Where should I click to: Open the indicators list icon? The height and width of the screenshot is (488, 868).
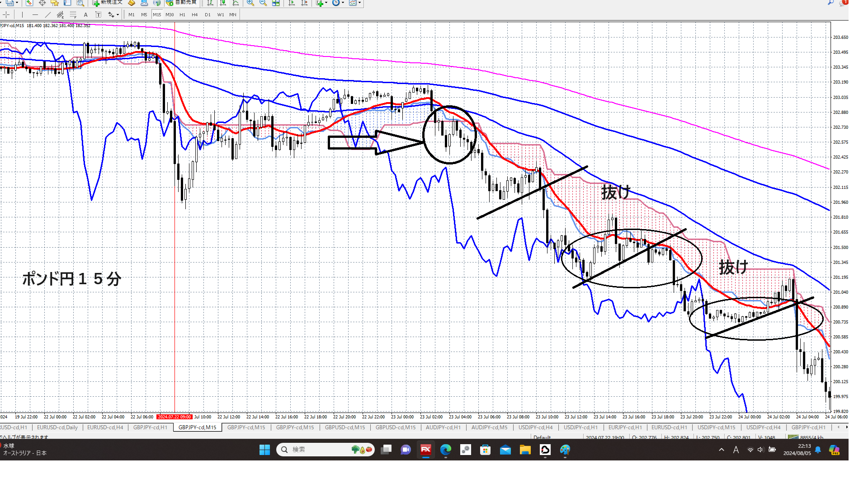tap(320, 3)
